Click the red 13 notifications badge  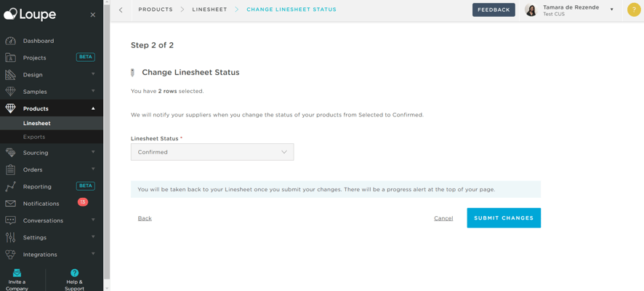tap(83, 202)
